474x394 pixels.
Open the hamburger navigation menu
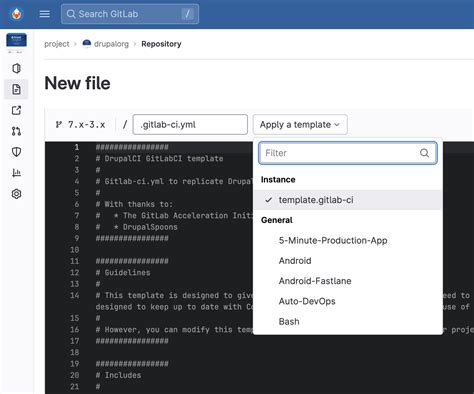click(45, 14)
